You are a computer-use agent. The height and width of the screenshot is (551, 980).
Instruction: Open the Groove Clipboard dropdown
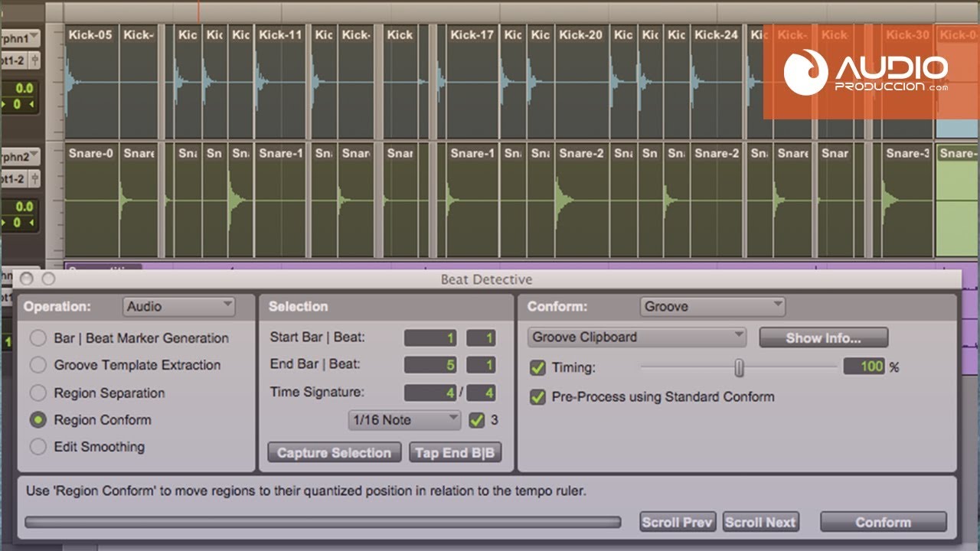pos(636,337)
